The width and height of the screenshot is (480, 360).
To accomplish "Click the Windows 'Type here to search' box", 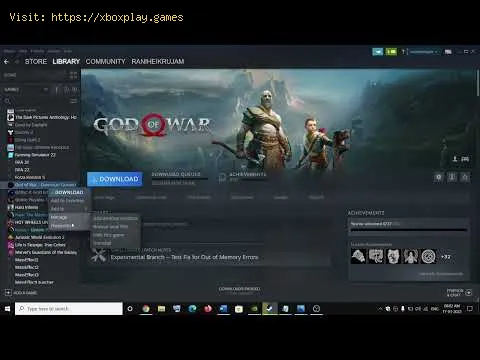I will (x=69, y=309).
